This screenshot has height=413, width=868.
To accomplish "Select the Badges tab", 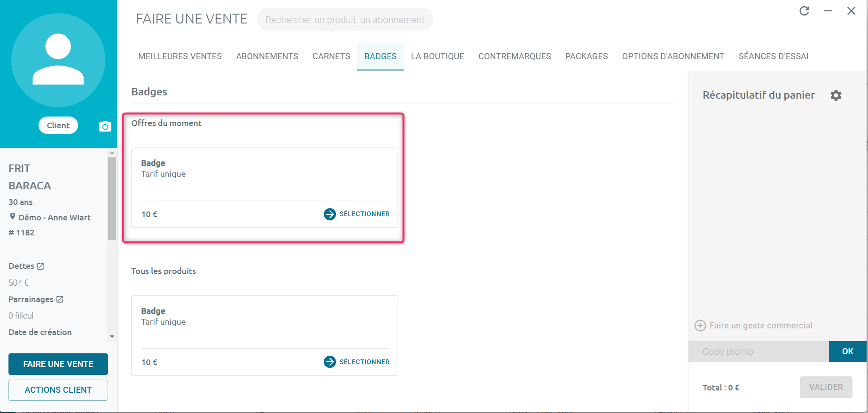I will (381, 56).
